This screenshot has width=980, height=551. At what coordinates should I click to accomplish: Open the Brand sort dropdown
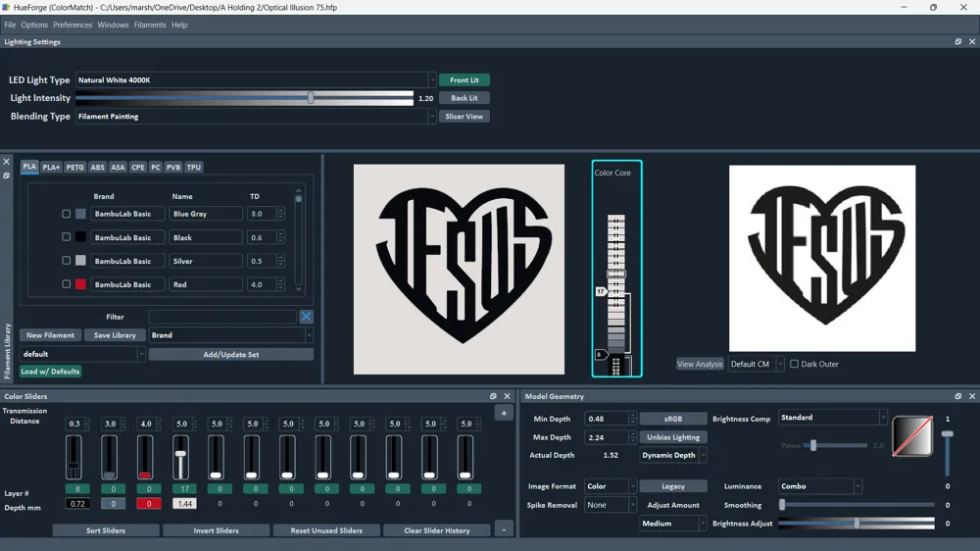[x=230, y=335]
